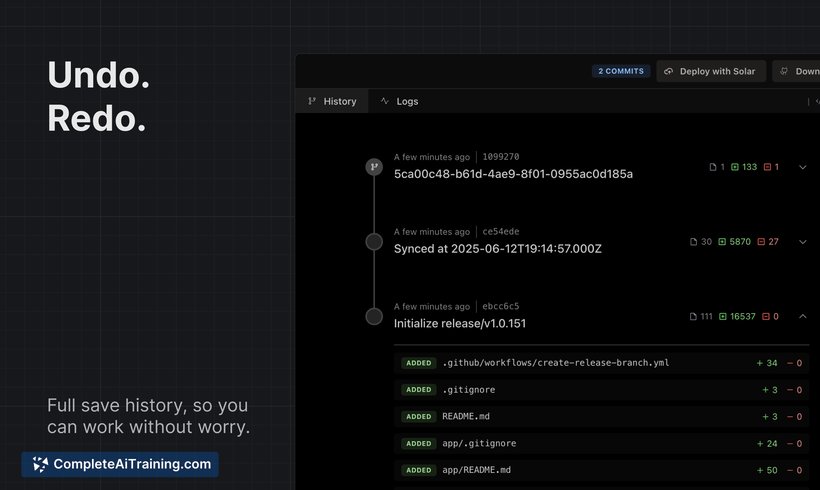Click the CompleteAiTraining.com link

(x=120, y=464)
